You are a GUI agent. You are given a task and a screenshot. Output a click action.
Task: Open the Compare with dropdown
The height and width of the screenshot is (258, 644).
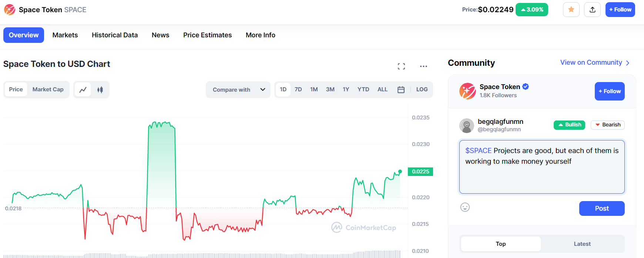coord(238,89)
